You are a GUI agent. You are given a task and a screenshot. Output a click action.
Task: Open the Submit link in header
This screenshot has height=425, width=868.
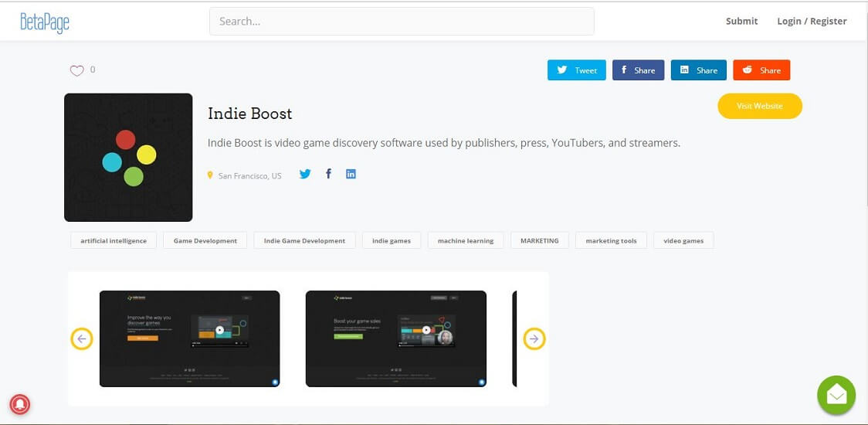pyautogui.click(x=742, y=21)
